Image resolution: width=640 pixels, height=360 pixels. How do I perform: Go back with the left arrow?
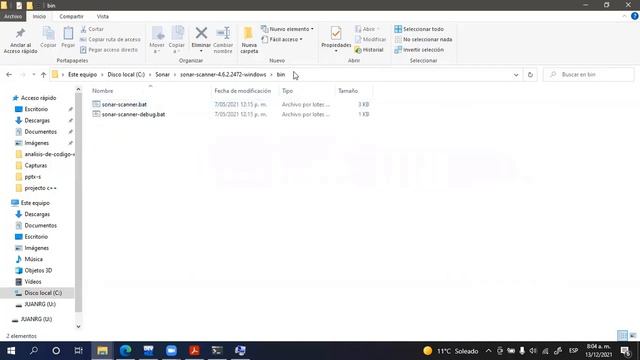point(9,75)
